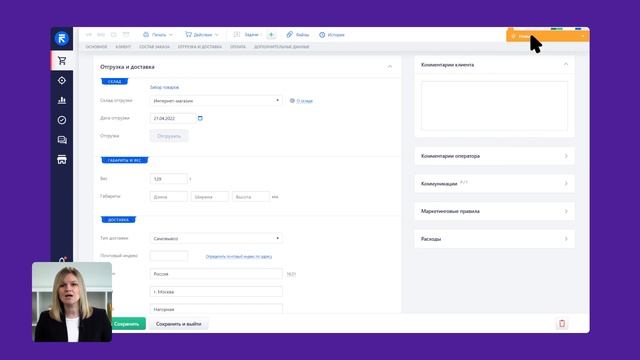Viewport: 640px width, 360px height.
Task: Click the 'О складе' info link
Action: point(304,101)
